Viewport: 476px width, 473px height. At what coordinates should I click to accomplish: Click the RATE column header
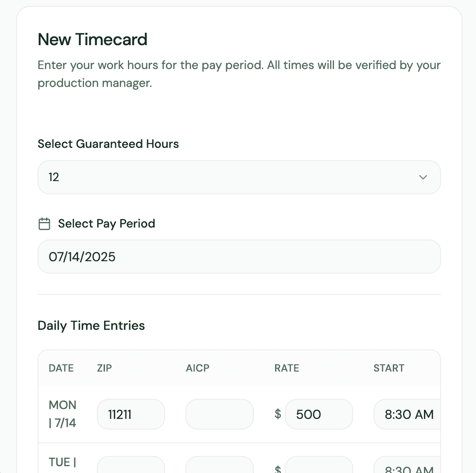coord(287,368)
